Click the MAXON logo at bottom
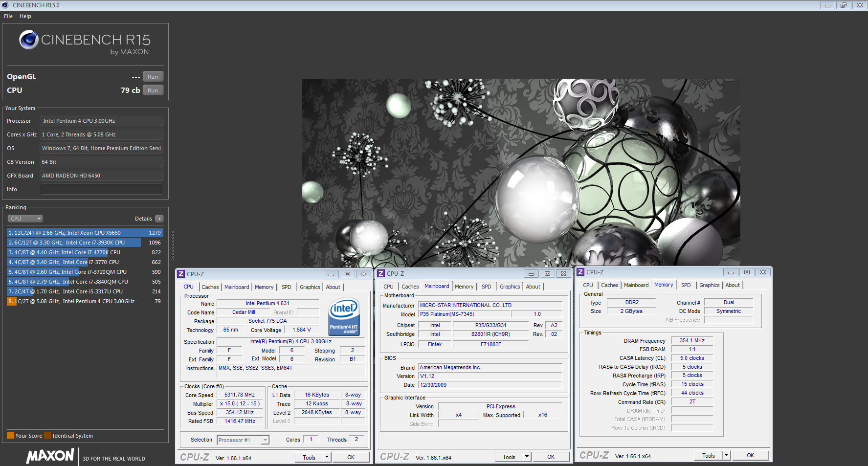The image size is (868, 466). click(x=50, y=456)
